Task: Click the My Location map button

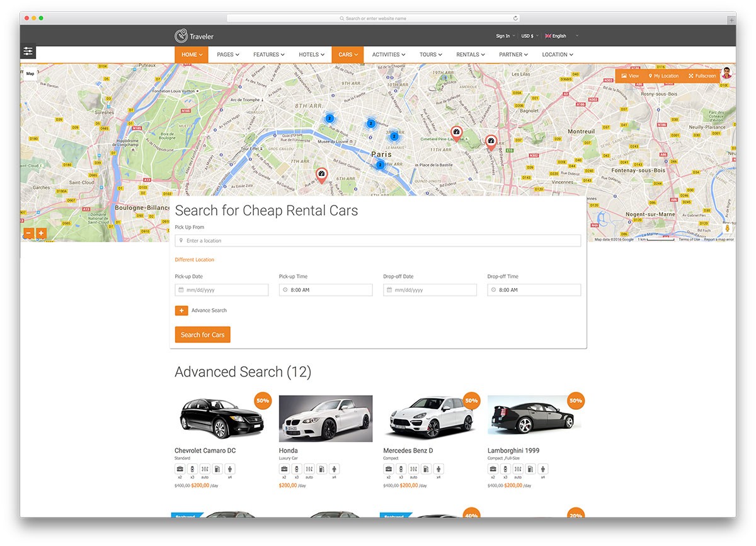Action: 663,76
